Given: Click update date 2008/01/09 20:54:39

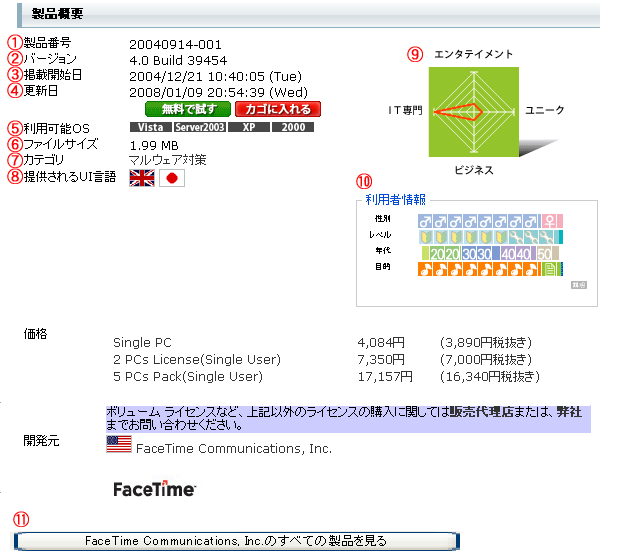Looking at the screenshot, I should [x=218, y=92].
